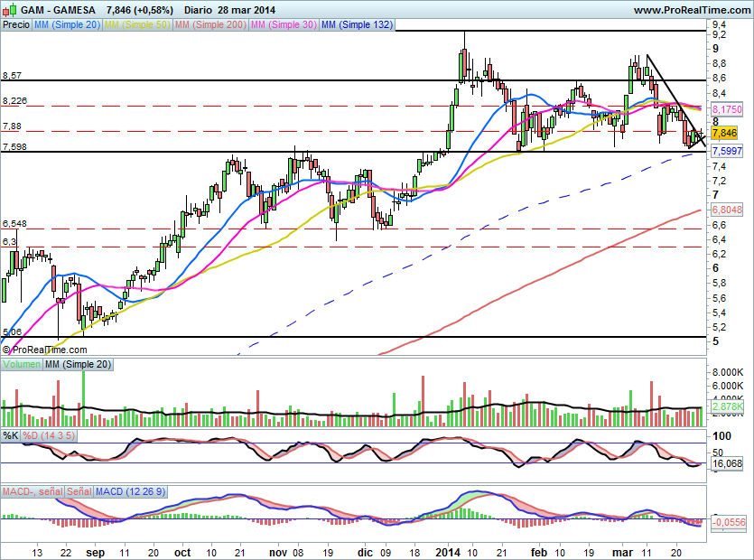Click the 28 mar 2014 date
This screenshot has width=754, height=560.
point(246,10)
